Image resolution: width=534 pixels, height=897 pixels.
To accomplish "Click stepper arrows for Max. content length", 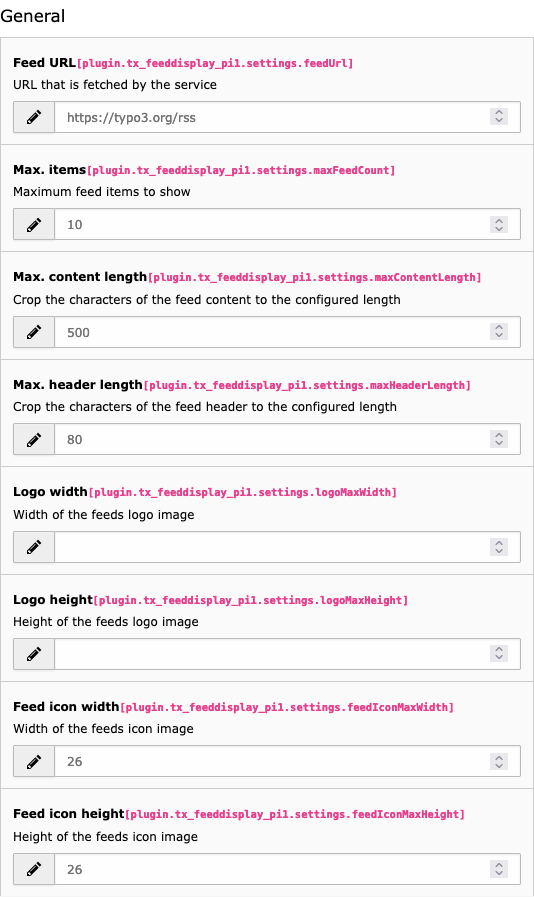I will 499,332.
